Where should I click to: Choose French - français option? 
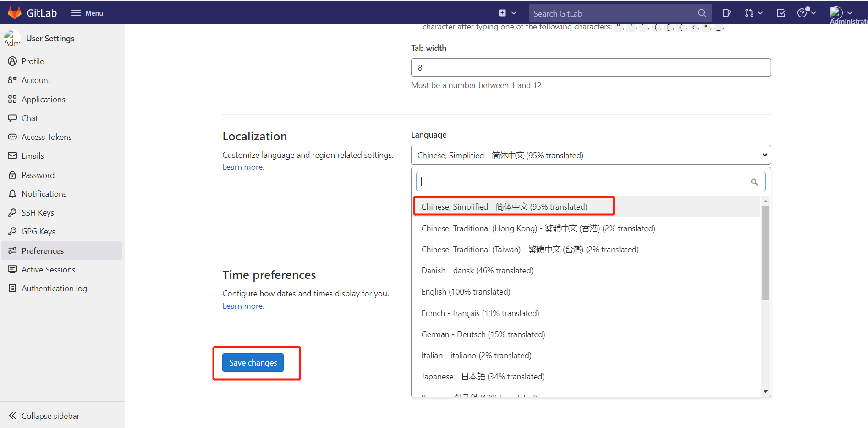[586, 313]
